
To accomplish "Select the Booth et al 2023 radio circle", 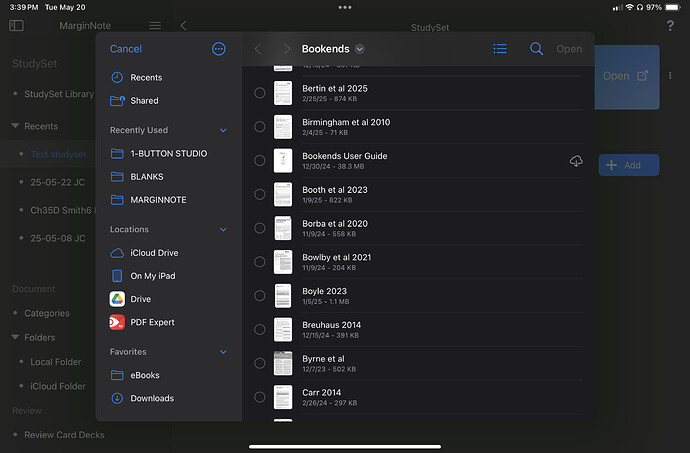I will pos(260,194).
